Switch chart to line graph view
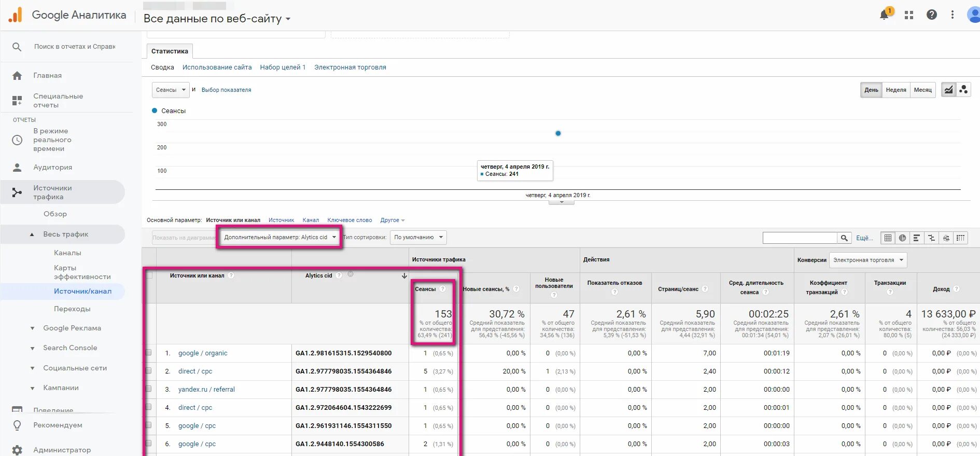This screenshot has width=980, height=456. pyautogui.click(x=948, y=90)
